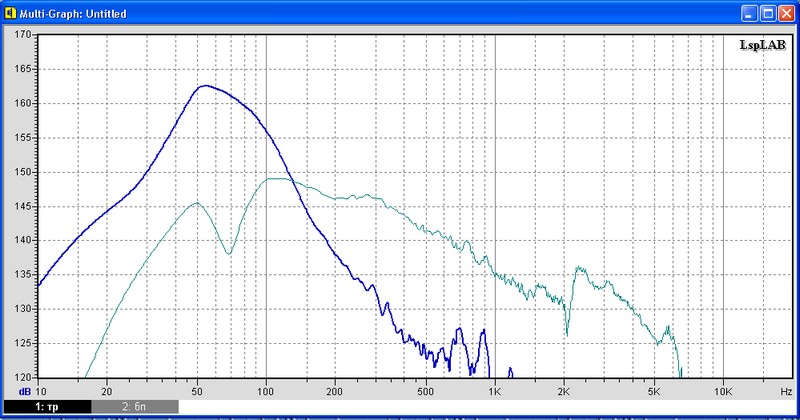Click the 130 value on the dB axis
Image resolution: width=800 pixels, height=420 pixels.
(23, 309)
